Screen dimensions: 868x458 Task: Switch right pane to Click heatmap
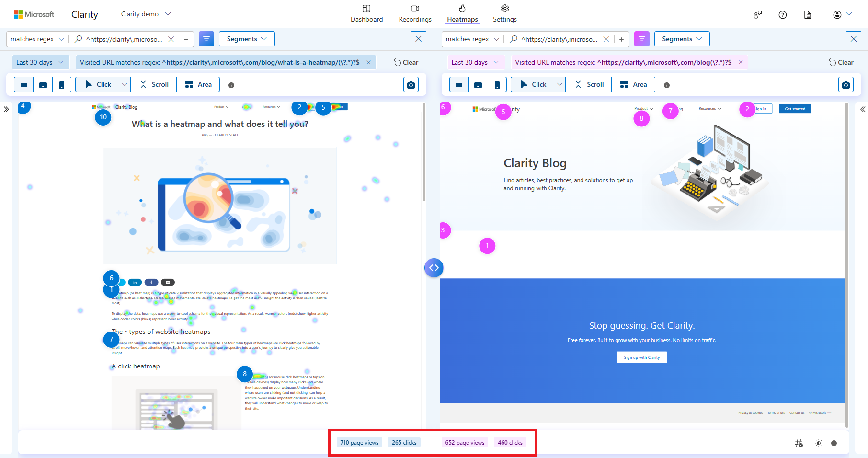point(533,84)
